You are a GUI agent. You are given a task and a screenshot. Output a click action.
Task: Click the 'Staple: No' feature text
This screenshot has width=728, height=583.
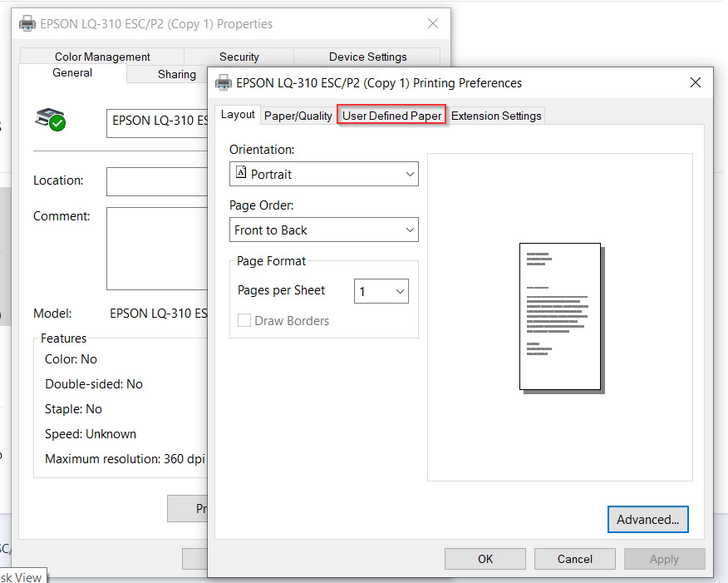73,409
